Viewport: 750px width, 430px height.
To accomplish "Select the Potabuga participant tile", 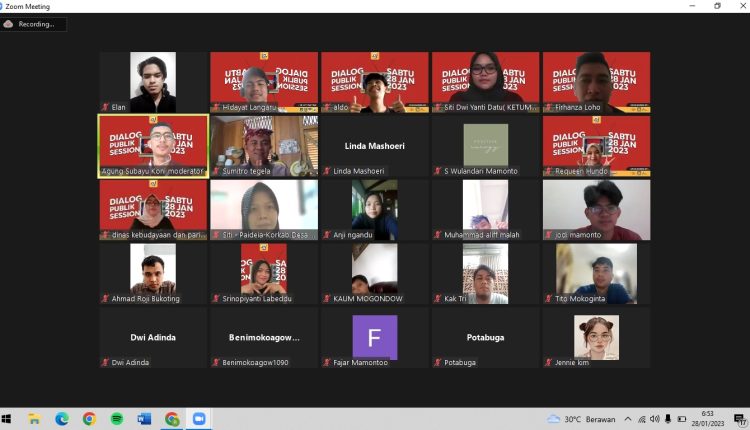I will [x=486, y=337].
